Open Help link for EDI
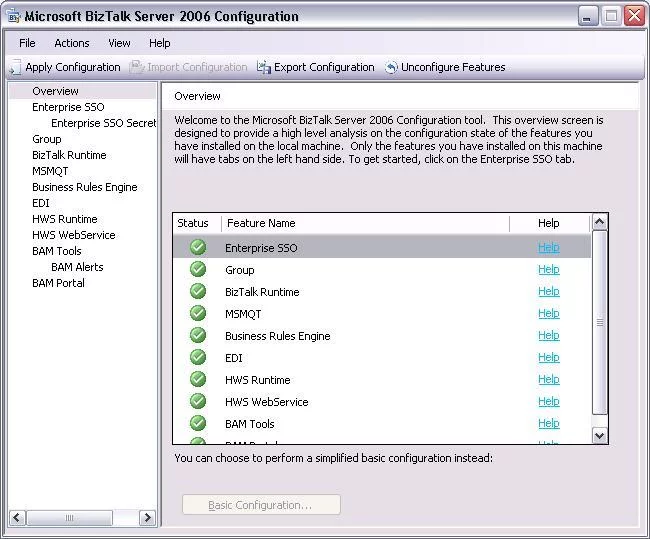Screen dimensions: 650x539 point(549,357)
